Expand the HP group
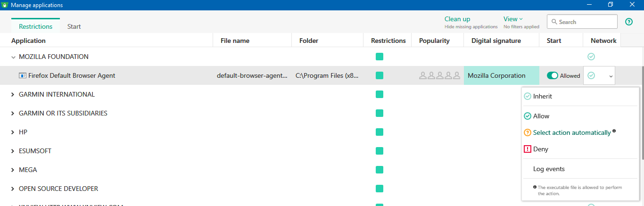The width and height of the screenshot is (644, 206). [x=13, y=132]
